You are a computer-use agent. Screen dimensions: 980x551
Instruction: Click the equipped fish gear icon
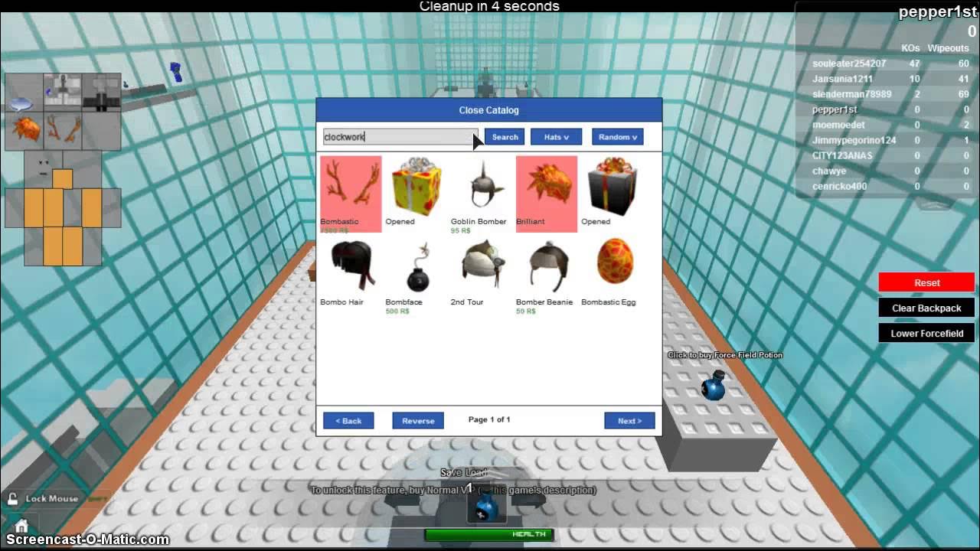pyautogui.click(x=24, y=103)
